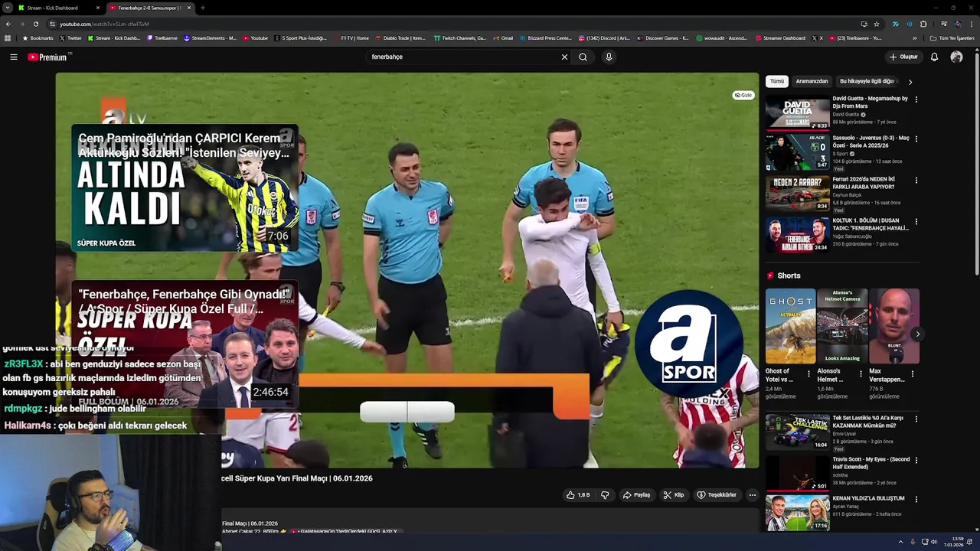Hide end-screen cards with Gizle toggle
Viewport: 980px width, 551px height.
(x=743, y=95)
